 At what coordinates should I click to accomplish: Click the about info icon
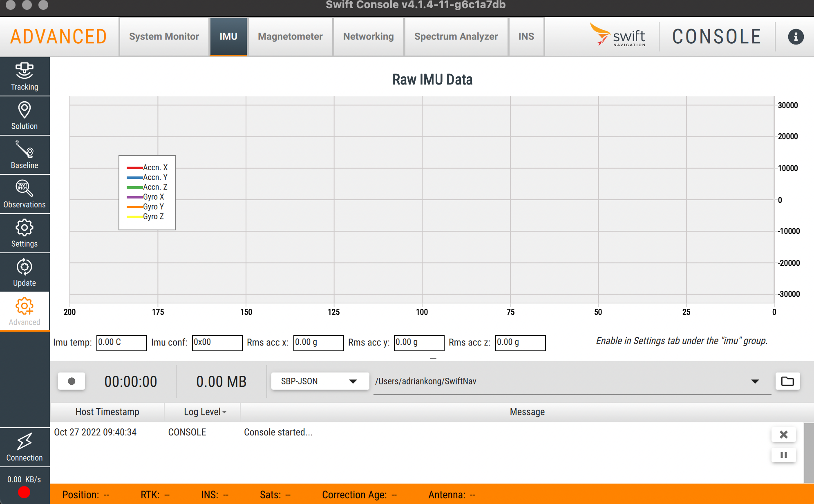point(795,37)
